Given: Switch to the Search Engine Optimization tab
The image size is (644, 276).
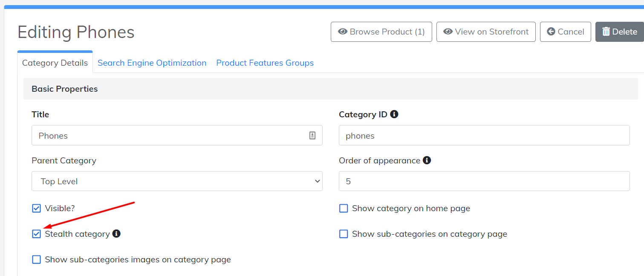Looking at the screenshot, I should pos(152,63).
